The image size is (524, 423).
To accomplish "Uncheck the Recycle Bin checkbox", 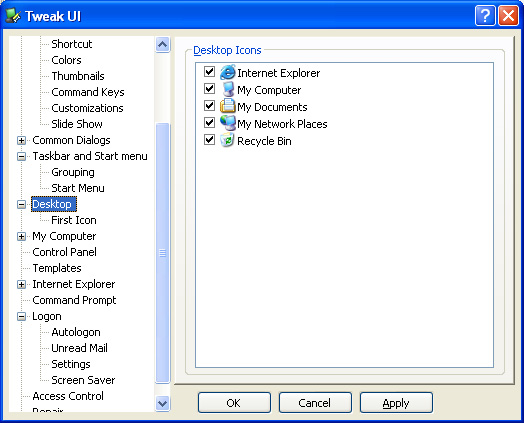I will pos(209,139).
